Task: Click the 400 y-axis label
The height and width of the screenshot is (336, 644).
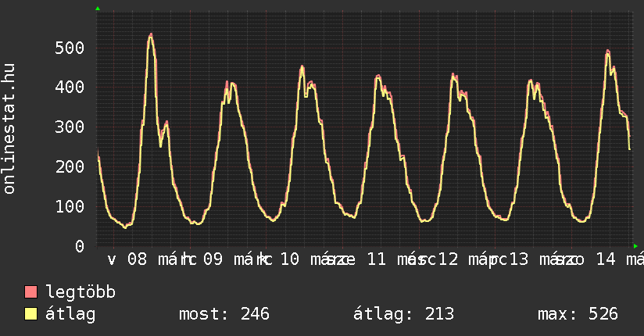Action: pyautogui.click(x=70, y=88)
